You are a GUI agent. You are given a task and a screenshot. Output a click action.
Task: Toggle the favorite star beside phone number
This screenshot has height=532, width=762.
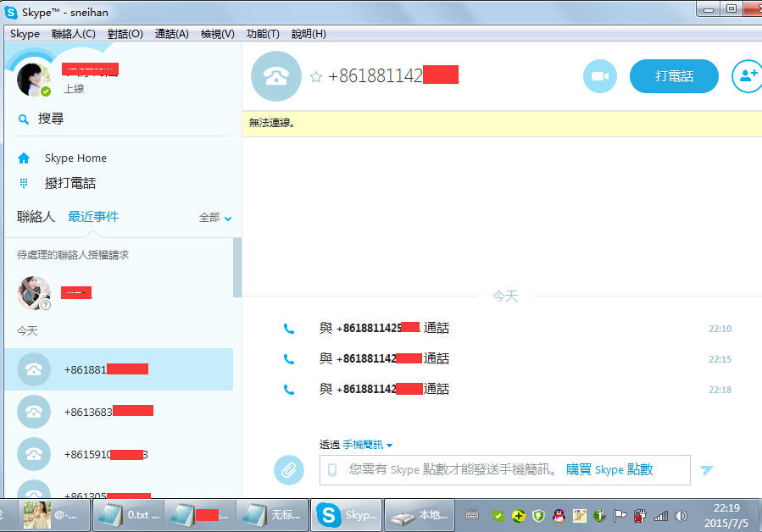click(316, 77)
